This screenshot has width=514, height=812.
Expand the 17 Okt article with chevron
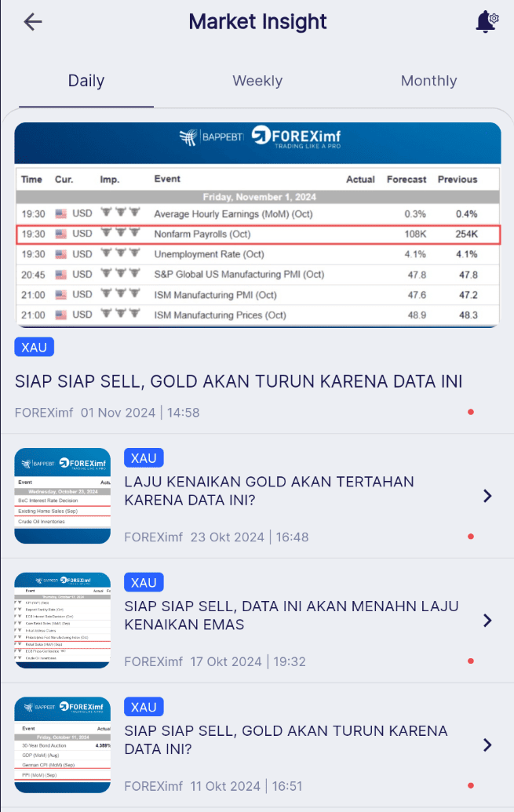click(x=487, y=621)
